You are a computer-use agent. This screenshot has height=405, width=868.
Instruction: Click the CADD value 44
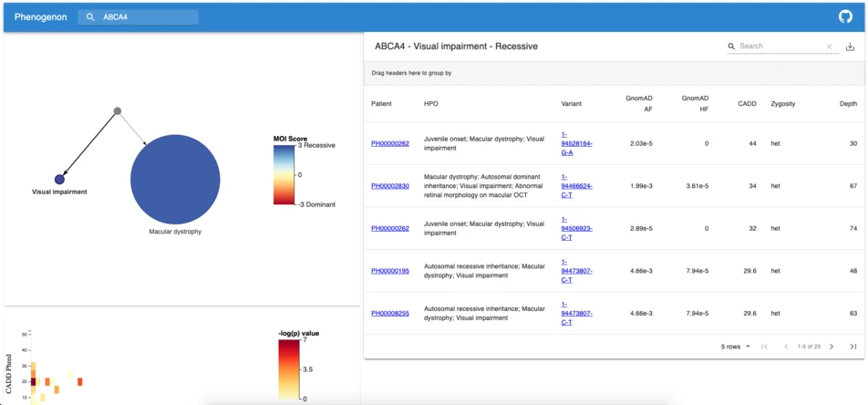tap(753, 143)
